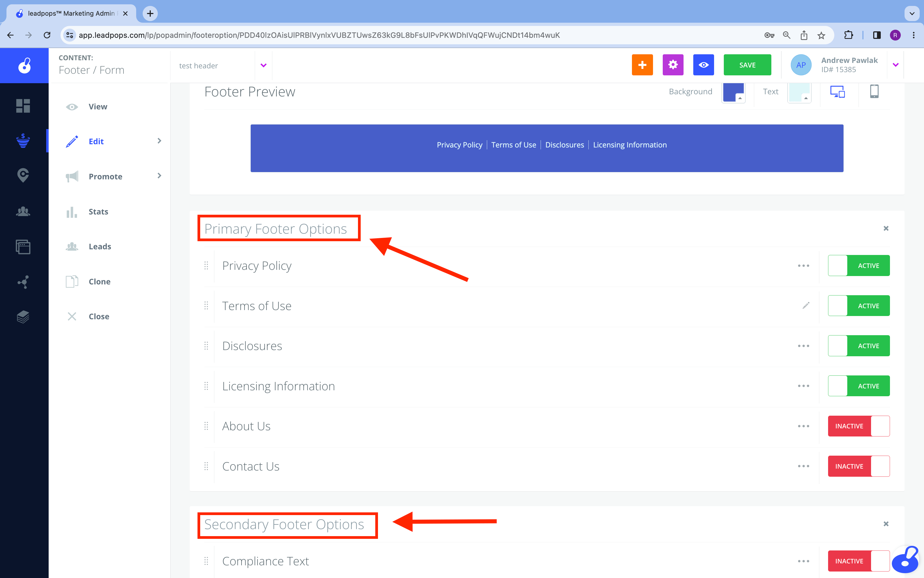Click the drag handle beside Privacy Policy

(206, 266)
